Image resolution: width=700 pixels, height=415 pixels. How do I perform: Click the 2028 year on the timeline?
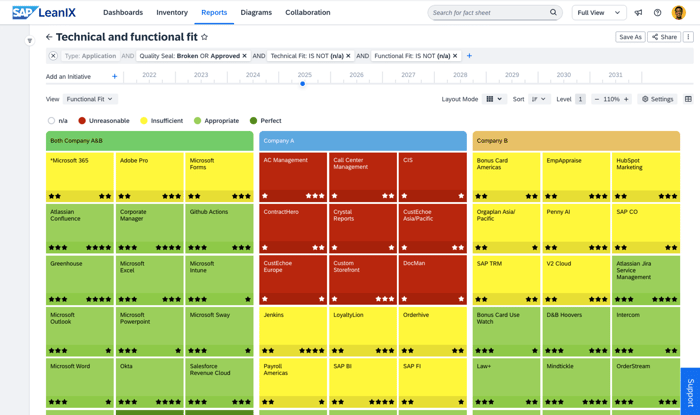pyautogui.click(x=460, y=75)
